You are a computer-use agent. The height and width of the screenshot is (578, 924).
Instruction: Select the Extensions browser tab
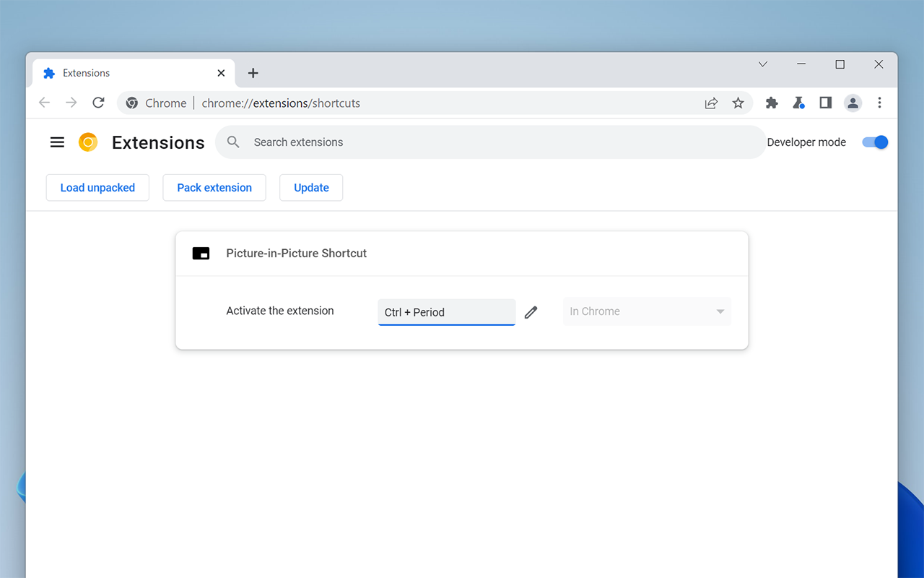click(115, 72)
